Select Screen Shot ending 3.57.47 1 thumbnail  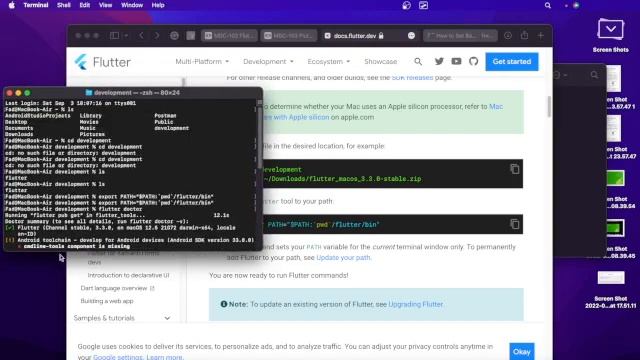(613, 78)
